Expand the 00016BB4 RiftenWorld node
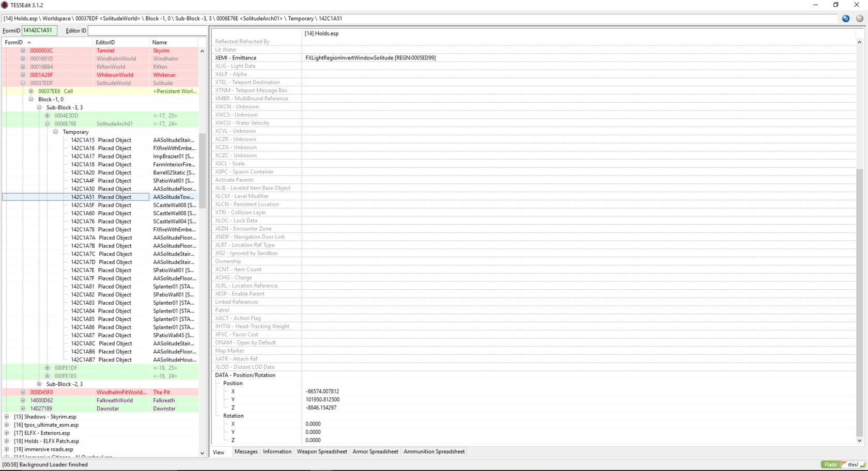 click(23, 67)
